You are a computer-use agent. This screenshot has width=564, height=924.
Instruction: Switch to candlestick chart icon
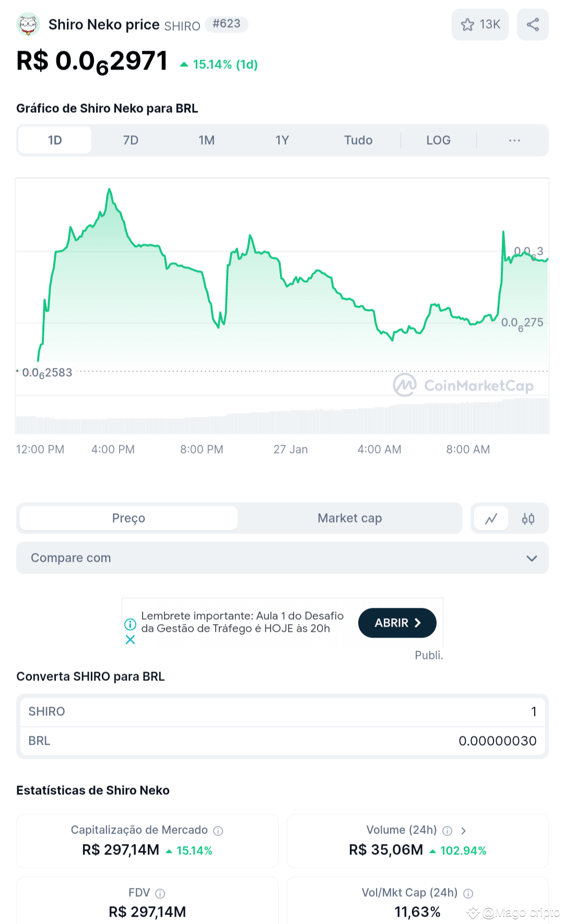click(x=528, y=518)
